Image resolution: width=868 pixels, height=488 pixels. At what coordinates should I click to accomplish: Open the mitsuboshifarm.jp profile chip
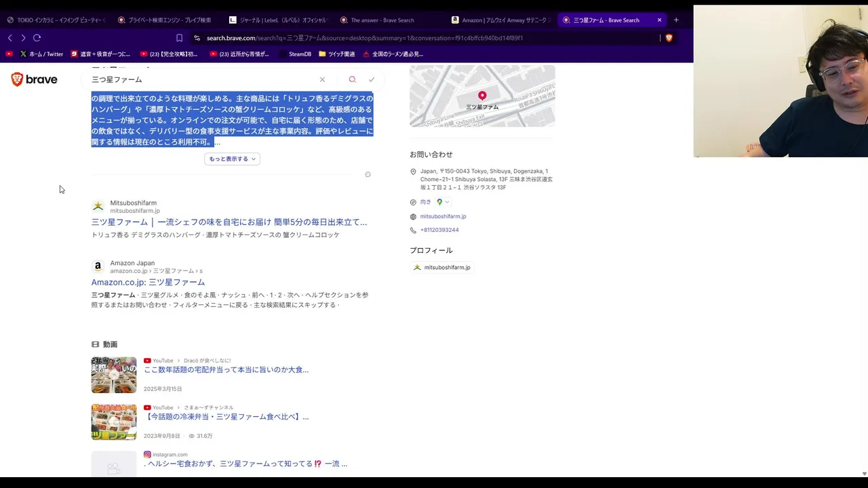click(441, 268)
